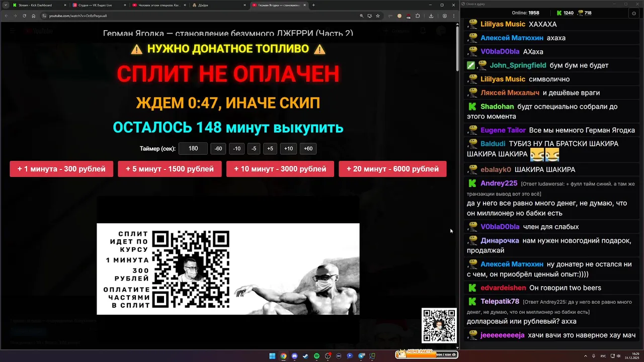Click username Динарочка in chat
This screenshot has height=362, width=644.
(x=500, y=241)
